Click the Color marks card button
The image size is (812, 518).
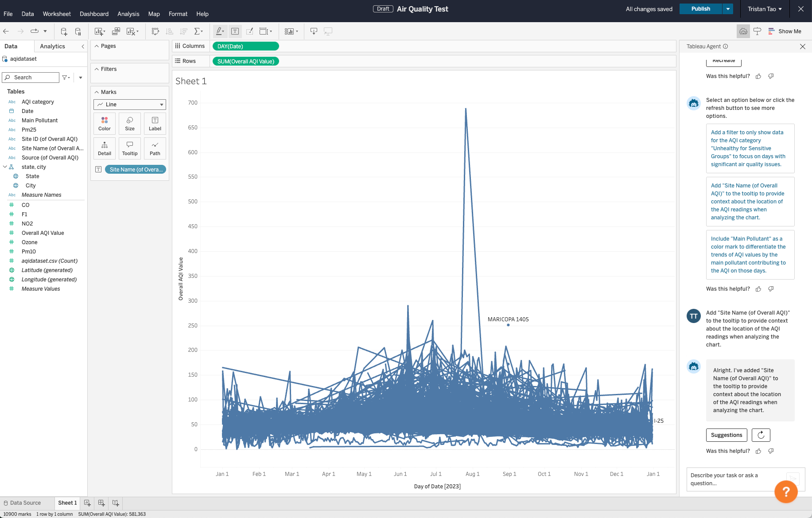[105, 124]
